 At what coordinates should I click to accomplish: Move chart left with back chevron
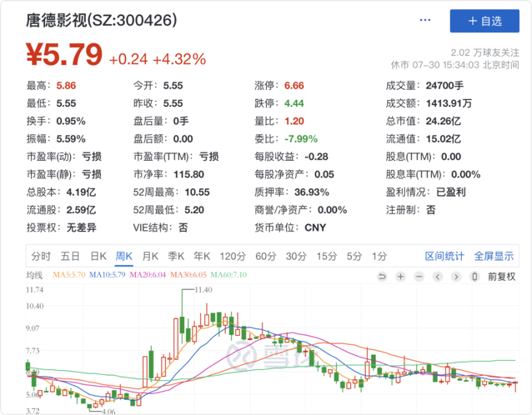pos(438,277)
